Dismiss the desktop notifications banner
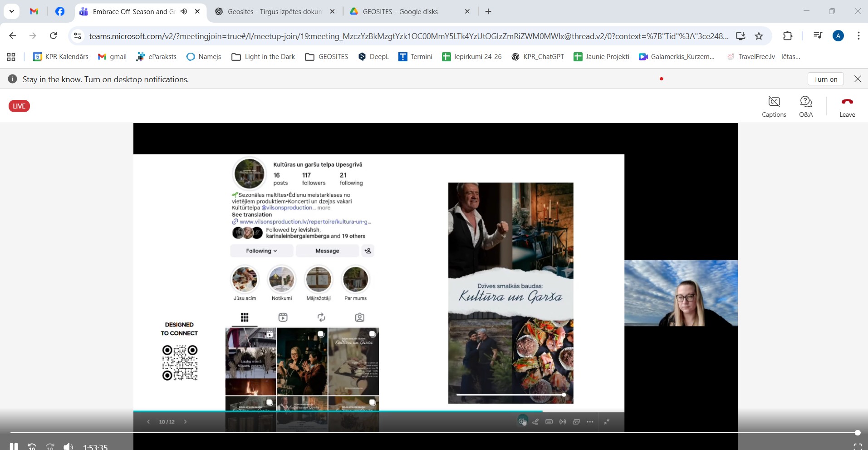868x450 pixels. (x=858, y=79)
